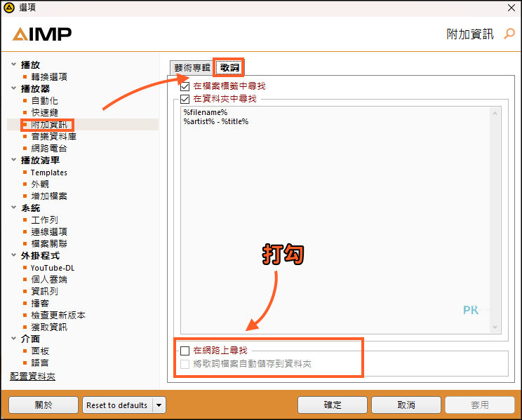Select 資訊列 in the tree
Screen dimensions: 522x420
coord(45,292)
